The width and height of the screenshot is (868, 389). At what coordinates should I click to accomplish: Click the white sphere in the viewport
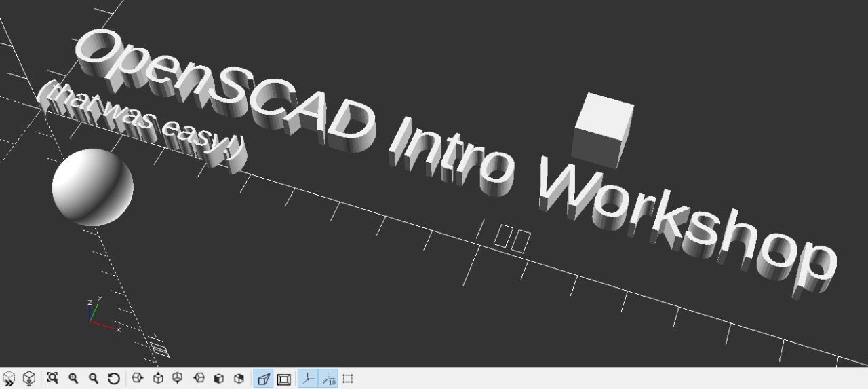pos(92,187)
